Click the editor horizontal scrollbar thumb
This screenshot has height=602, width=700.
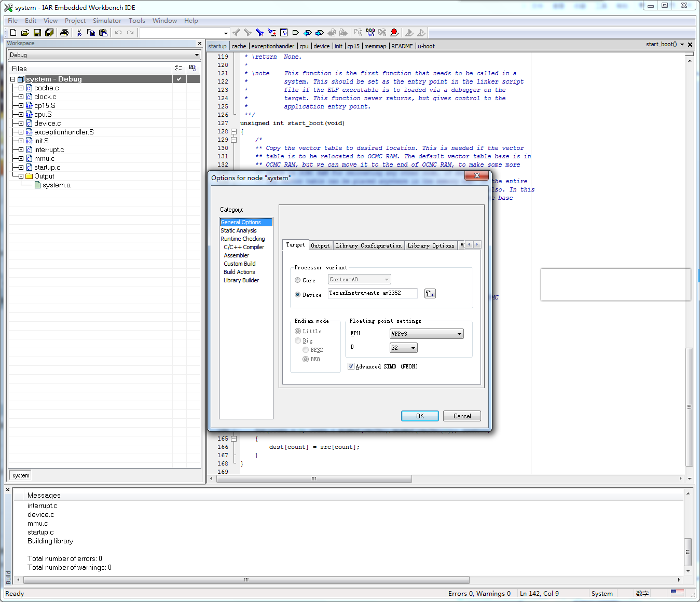pyautogui.click(x=314, y=478)
